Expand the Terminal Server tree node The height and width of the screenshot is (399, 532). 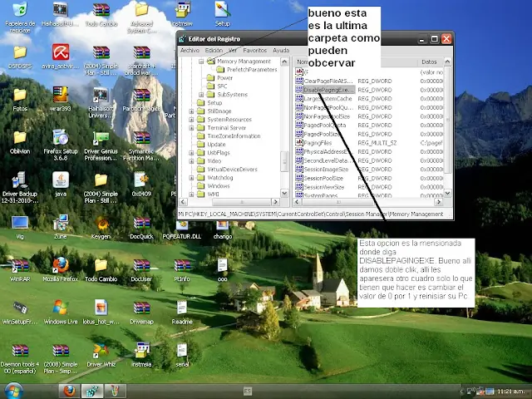coord(191,128)
